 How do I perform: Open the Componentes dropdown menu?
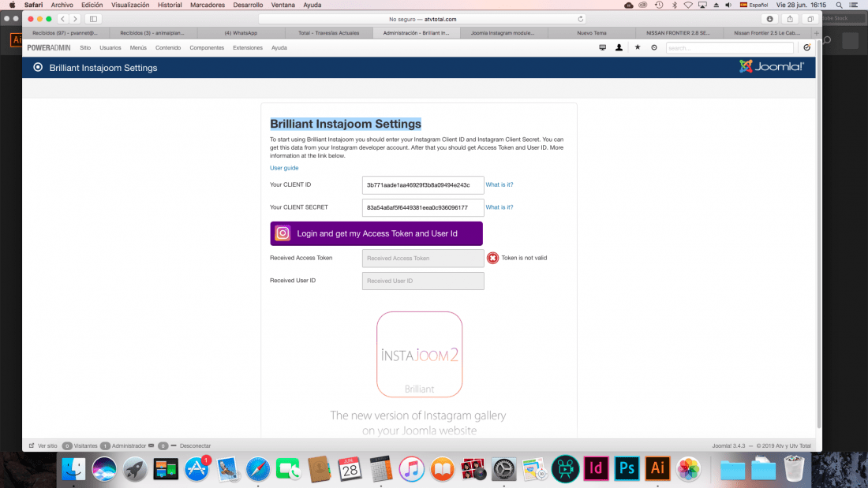click(207, 47)
